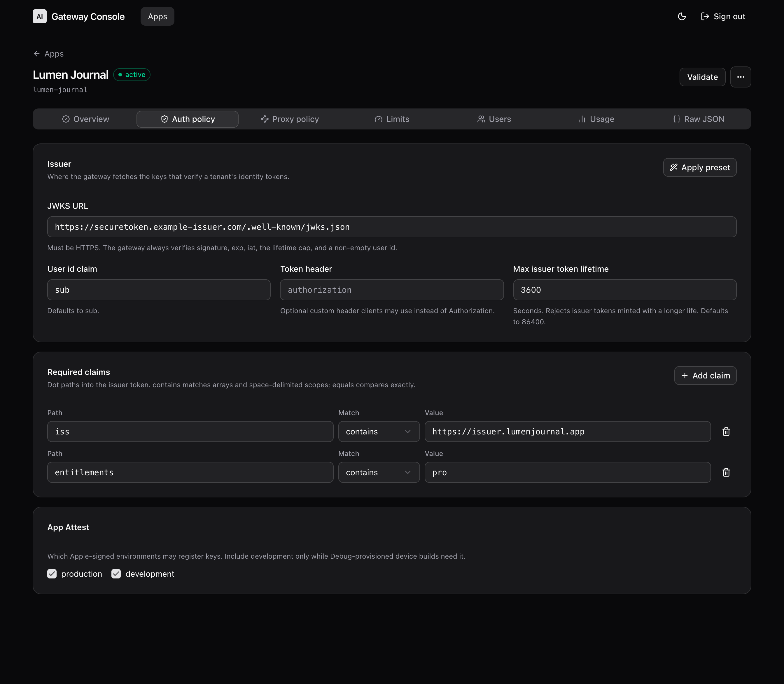
Task: Click the Sign out button
Action: [x=723, y=16]
